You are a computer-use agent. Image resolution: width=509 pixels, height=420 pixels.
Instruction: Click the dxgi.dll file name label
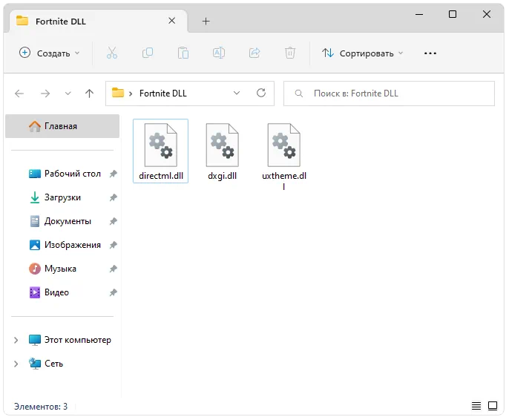(223, 176)
